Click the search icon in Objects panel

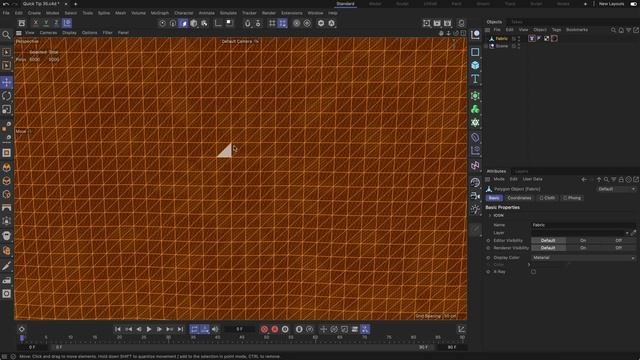(x=613, y=30)
